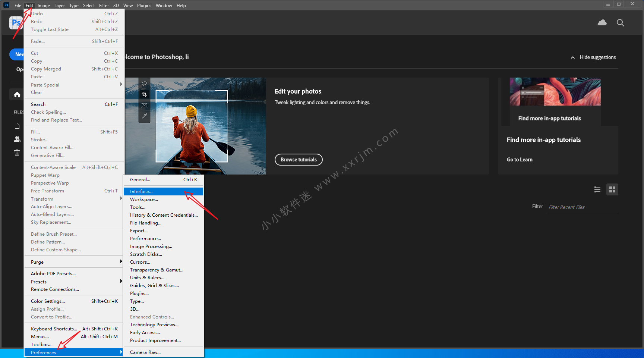644x358 pixels.
Task: Expand the Presets submenu
Action: click(74, 282)
